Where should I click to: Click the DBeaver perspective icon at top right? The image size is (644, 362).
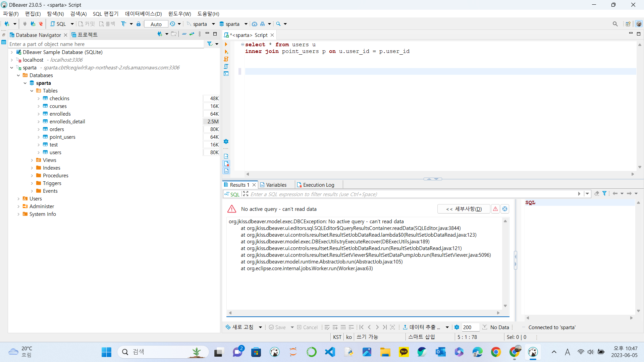tap(639, 24)
